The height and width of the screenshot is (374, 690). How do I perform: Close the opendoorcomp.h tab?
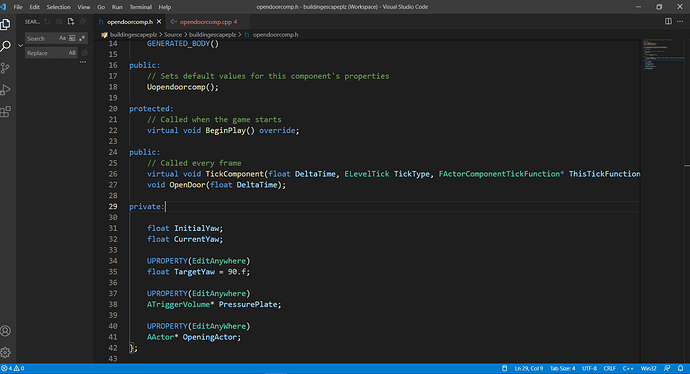click(x=159, y=22)
